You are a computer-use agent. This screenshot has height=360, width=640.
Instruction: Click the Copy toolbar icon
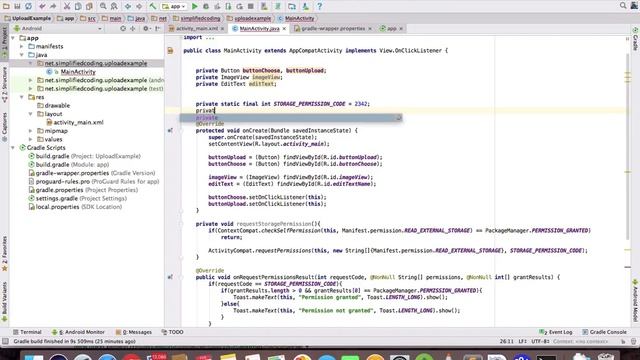78,6
